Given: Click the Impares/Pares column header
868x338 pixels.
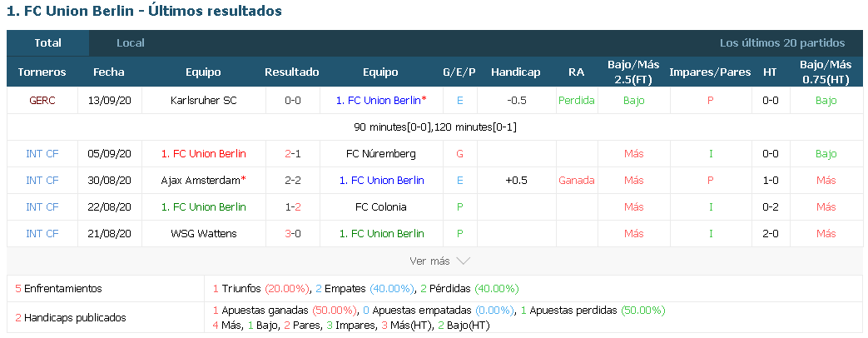Looking at the screenshot, I should click(x=710, y=72).
